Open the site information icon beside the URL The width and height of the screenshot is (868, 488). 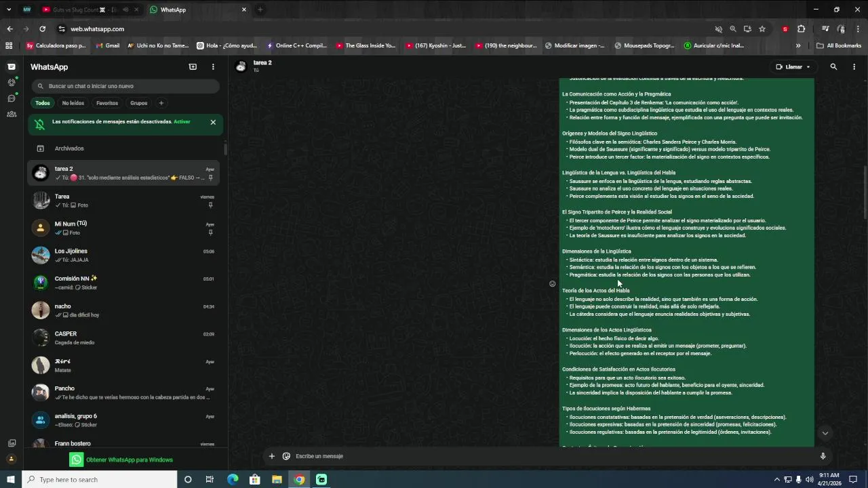click(62, 29)
